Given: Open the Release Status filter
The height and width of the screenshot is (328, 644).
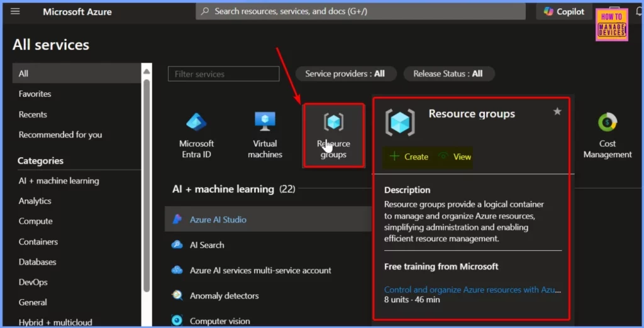Looking at the screenshot, I should (x=448, y=74).
